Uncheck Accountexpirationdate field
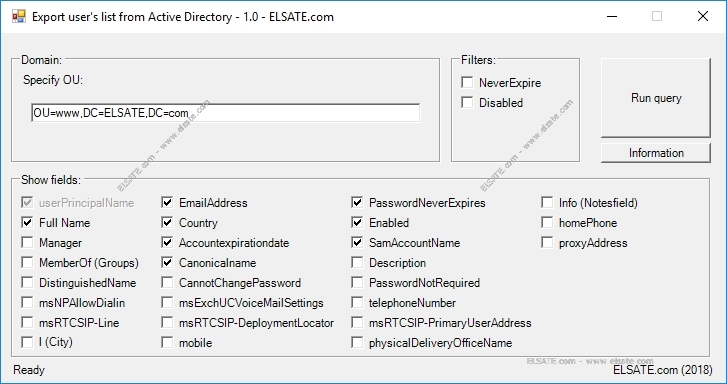This screenshot has width=727, height=384. pyautogui.click(x=167, y=243)
